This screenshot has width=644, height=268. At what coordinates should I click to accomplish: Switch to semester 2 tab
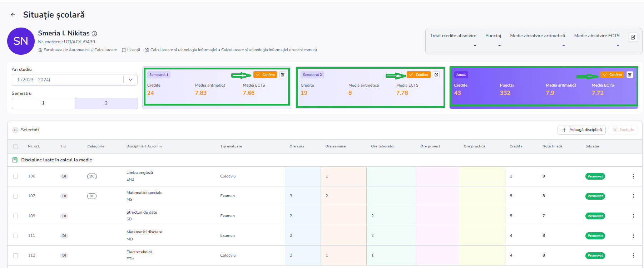(x=106, y=103)
